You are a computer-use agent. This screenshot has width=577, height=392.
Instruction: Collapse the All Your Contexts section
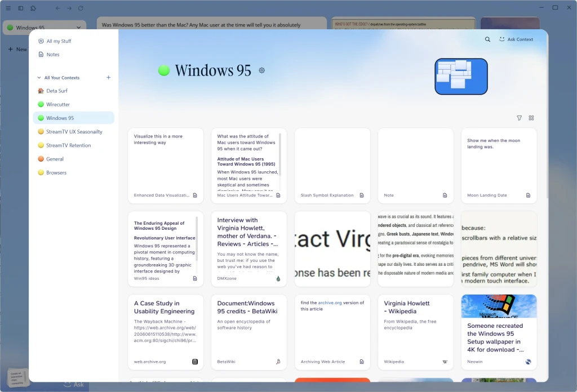click(39, 78)
